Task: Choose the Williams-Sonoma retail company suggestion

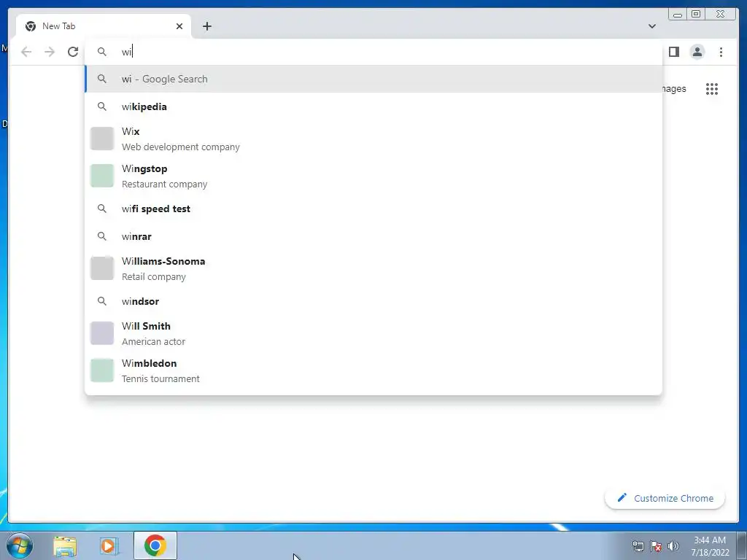Action: click(373, 268)
